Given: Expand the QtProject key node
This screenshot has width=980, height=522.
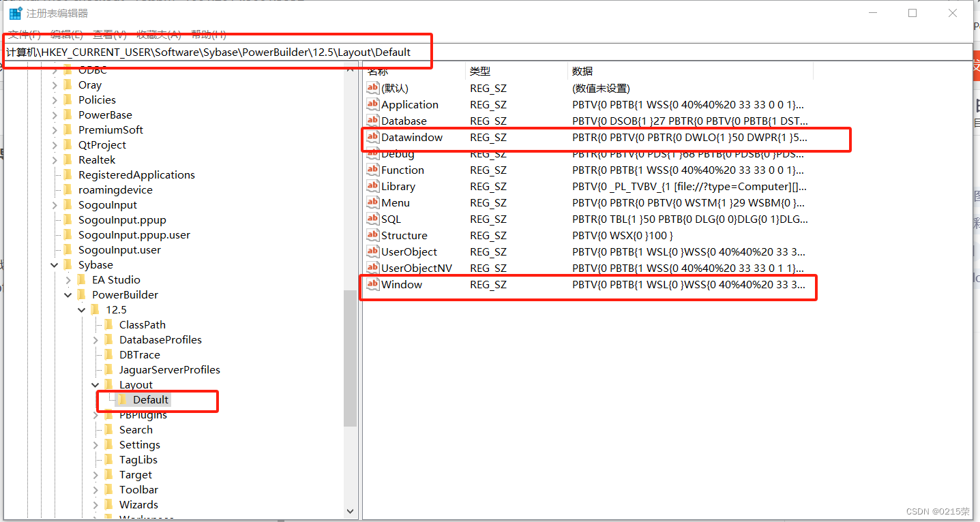Looking at the screenshot, I should pos(55,145).
